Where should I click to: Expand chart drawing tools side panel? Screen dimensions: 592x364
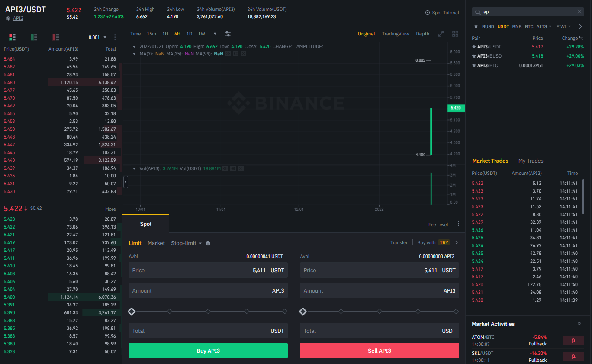pos(125,182)
